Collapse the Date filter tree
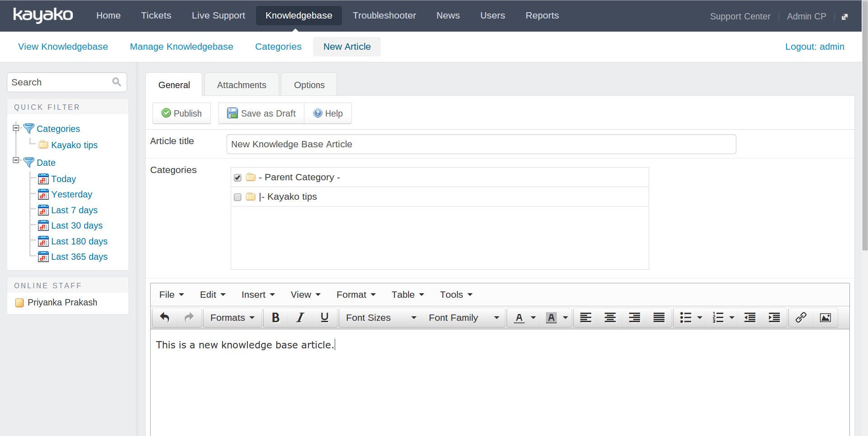Image resolution: width=868 pixels, height=436 pixels. pyautogui.click(x=16, y=160)
